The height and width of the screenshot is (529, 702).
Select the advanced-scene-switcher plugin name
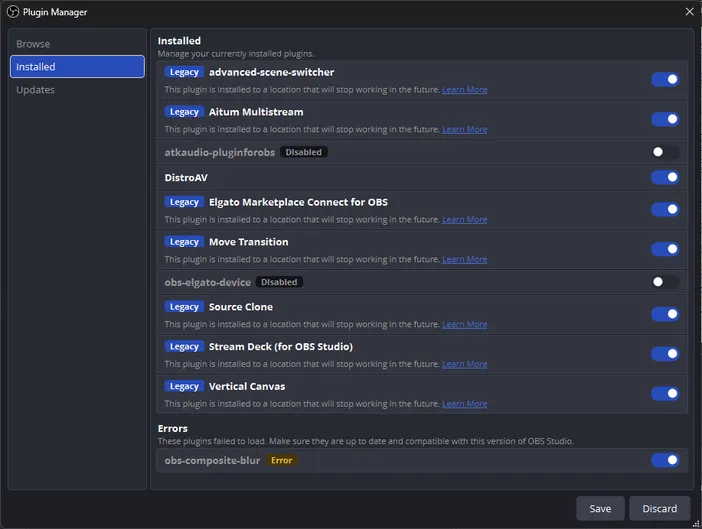click(271, 72)
